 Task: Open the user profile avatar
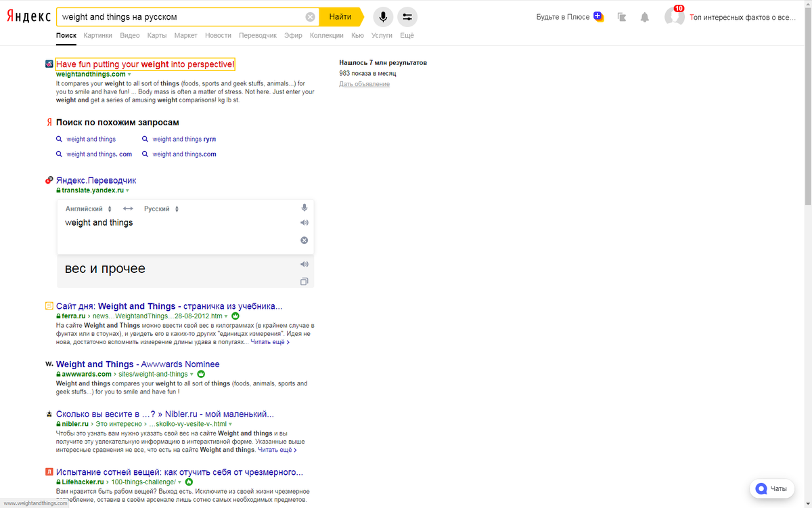pos(674,16)
